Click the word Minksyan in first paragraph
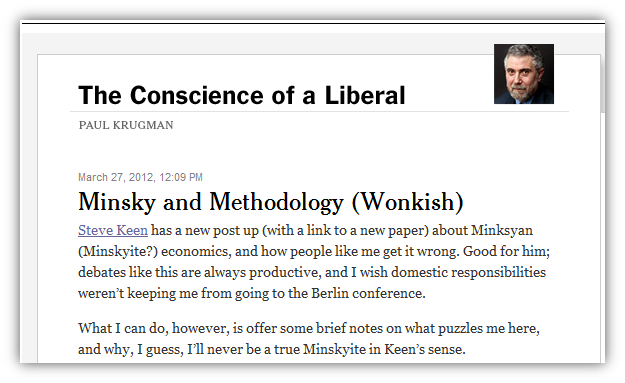Image resolution: width=625 pixels, height=383 pixels. click(x=502, y=230)
